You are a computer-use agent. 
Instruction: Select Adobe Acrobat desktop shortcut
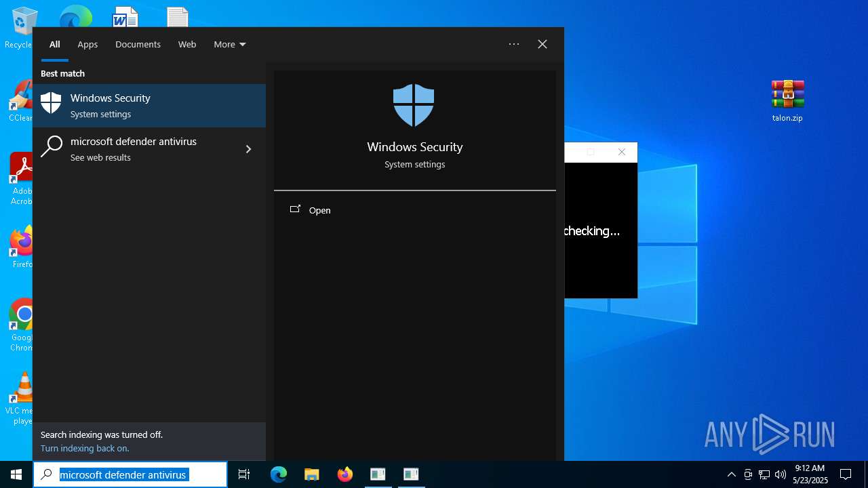(20, 178)
